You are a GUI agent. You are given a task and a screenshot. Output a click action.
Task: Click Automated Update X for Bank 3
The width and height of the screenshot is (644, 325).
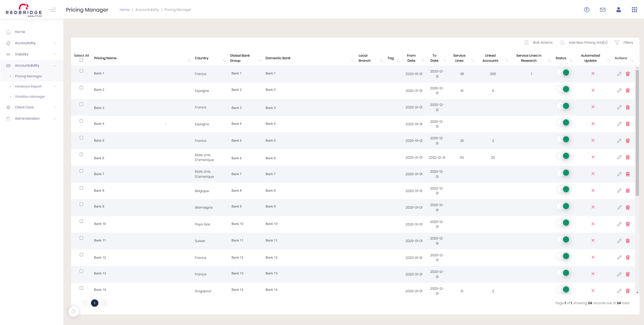[593, 107]
